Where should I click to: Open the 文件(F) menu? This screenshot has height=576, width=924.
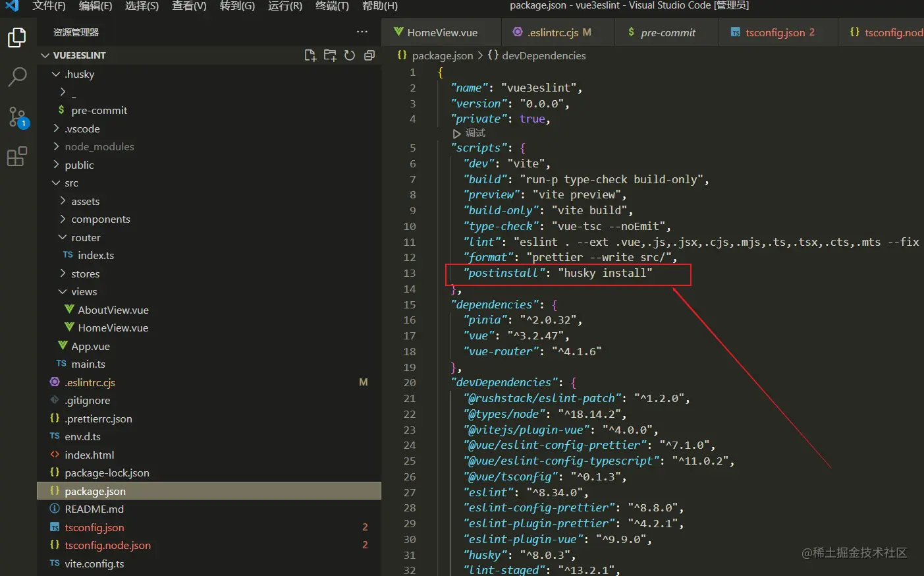pyautogui.click(x=49, y=6)
